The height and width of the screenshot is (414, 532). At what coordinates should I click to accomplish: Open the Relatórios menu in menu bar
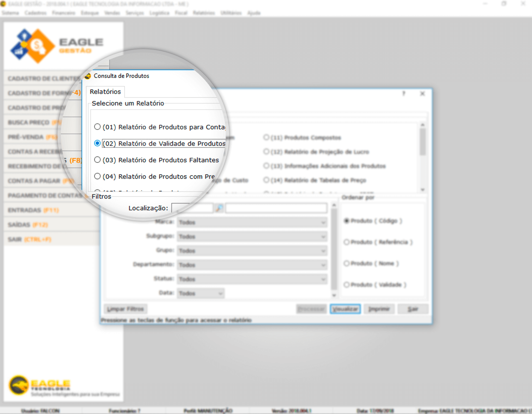click(204, 13)
